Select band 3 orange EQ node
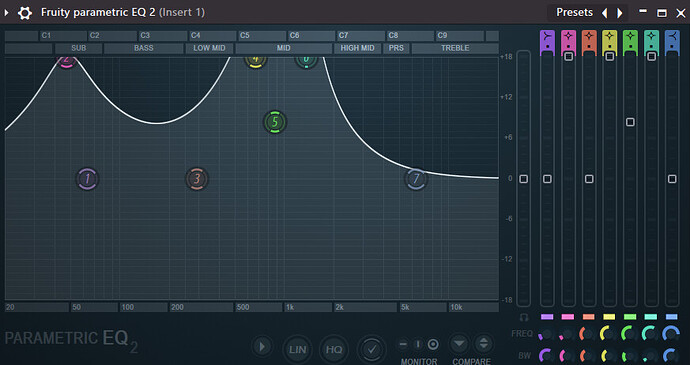Viewport: 690px width, 365px height. pos(197,179)
